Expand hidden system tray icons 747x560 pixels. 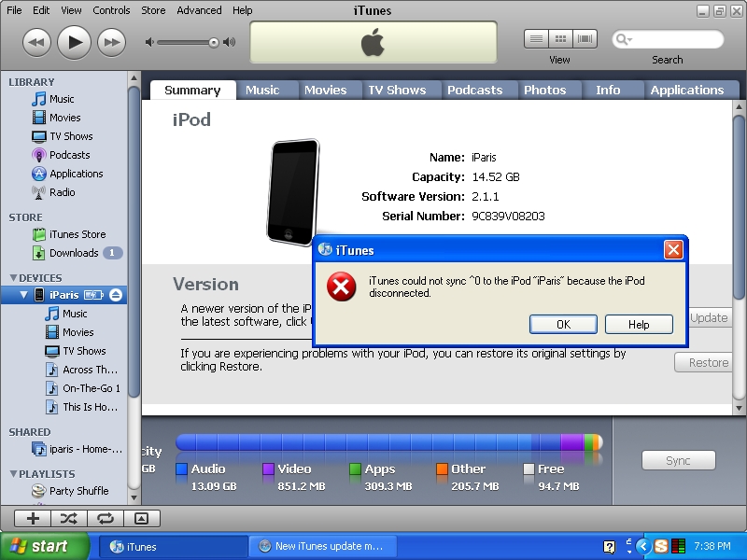point(643,546)
